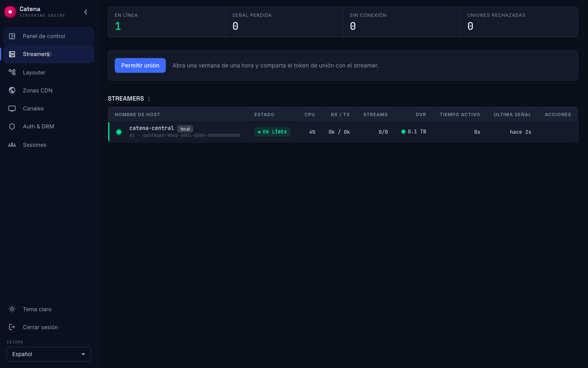Click the STREAMERS section heading
Screen dimensions: 588x368
[x=126, y=99]
